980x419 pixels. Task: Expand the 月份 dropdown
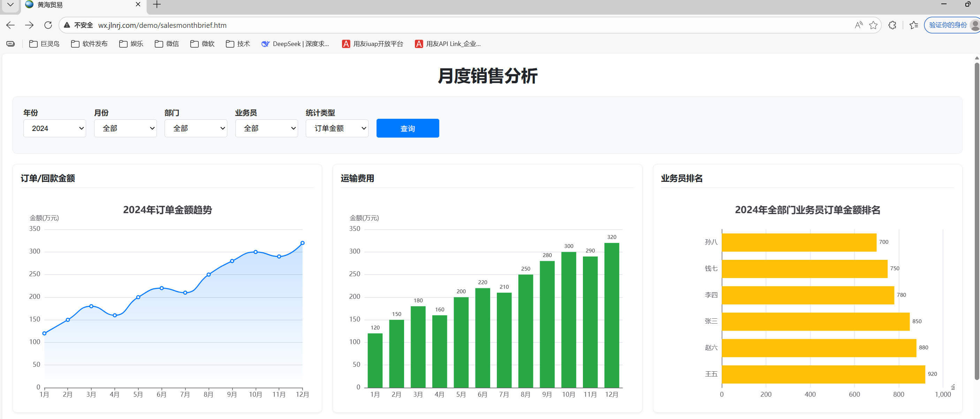[125, 128]
